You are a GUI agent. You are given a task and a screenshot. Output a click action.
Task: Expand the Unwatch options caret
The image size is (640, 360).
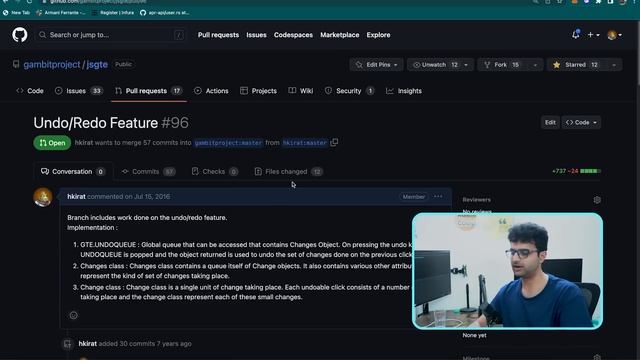tap(466, 65)
